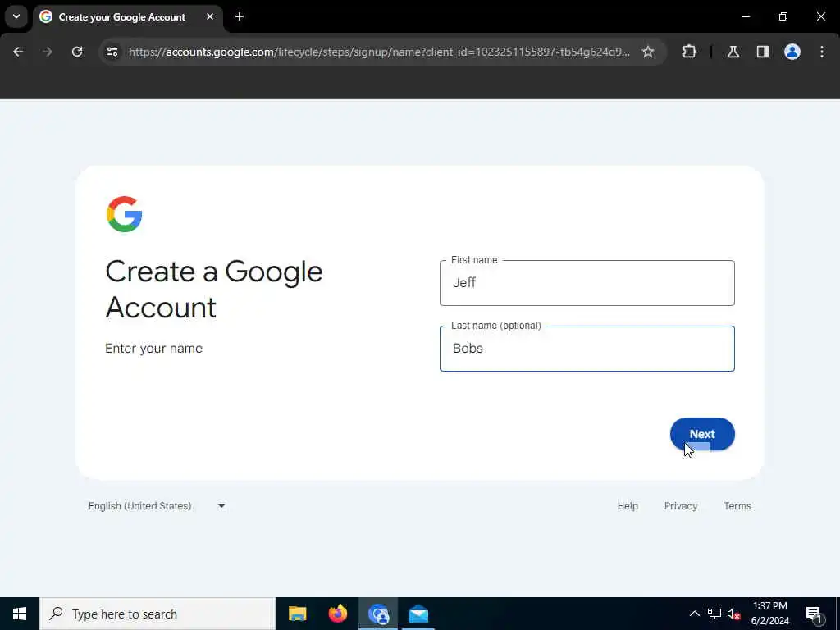Open the language dropdown English (United States)
840x630 pixels.
coord(157,505)
